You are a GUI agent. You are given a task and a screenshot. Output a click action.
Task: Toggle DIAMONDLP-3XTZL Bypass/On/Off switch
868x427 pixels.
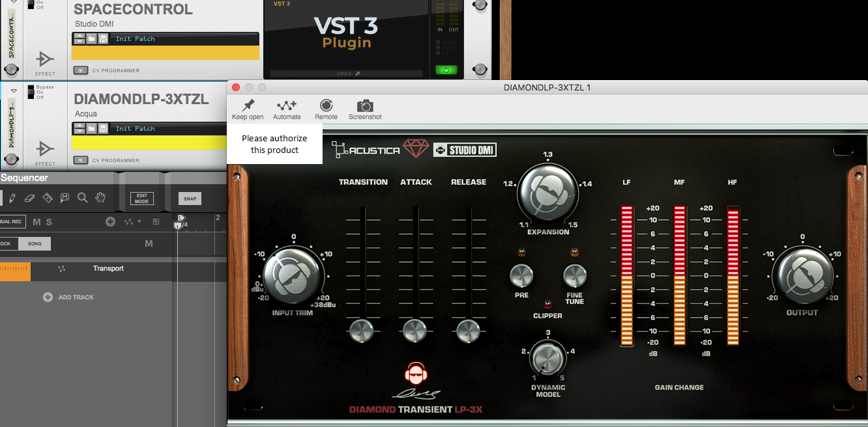pyautogui.click(x=30, y=92)
